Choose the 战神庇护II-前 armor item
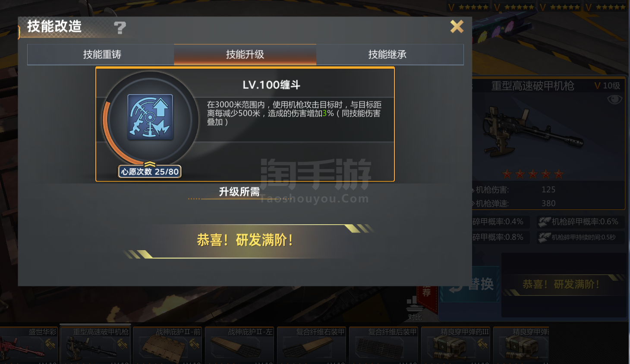Screen dimensions: 630x364 (167, 345)
